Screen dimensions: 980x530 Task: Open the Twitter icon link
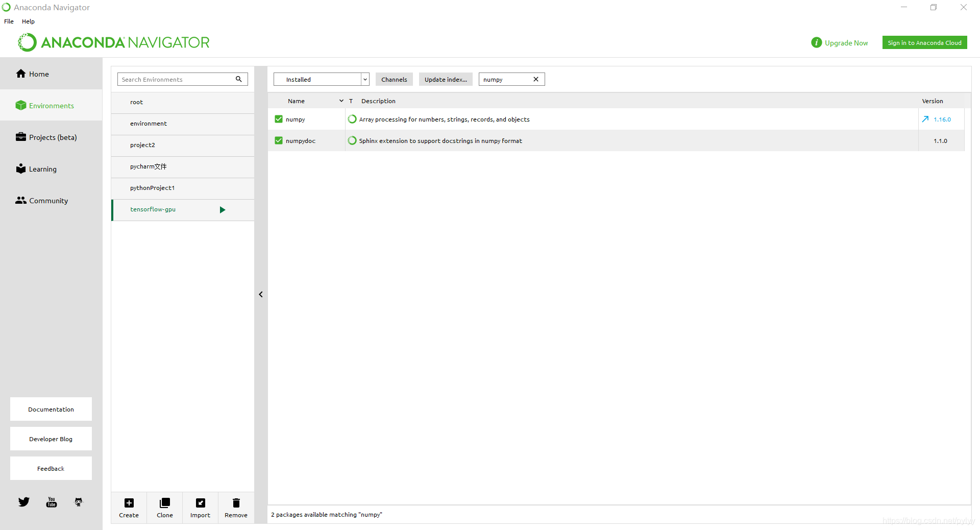pyautogui.click(x=24, y=502)
